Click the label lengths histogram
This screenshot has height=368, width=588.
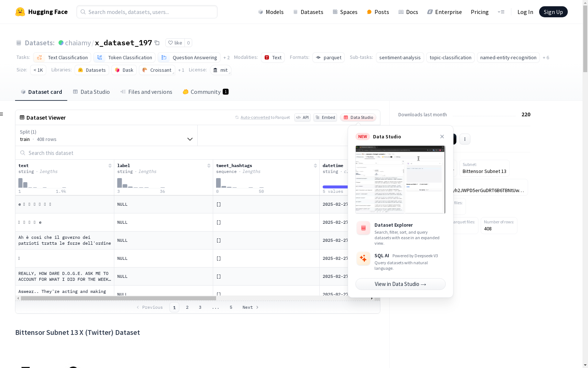click(141, 183)
